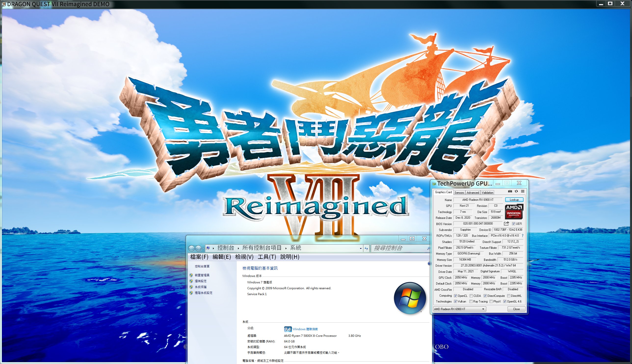Click the Control Panel back arrow button

pos(191,248)
